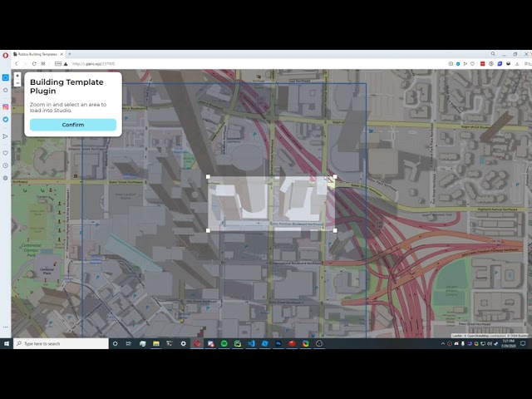The image size is (532, 399).
Task: Click the OpenStreetMap attribution link
Action: pos(480,336)
